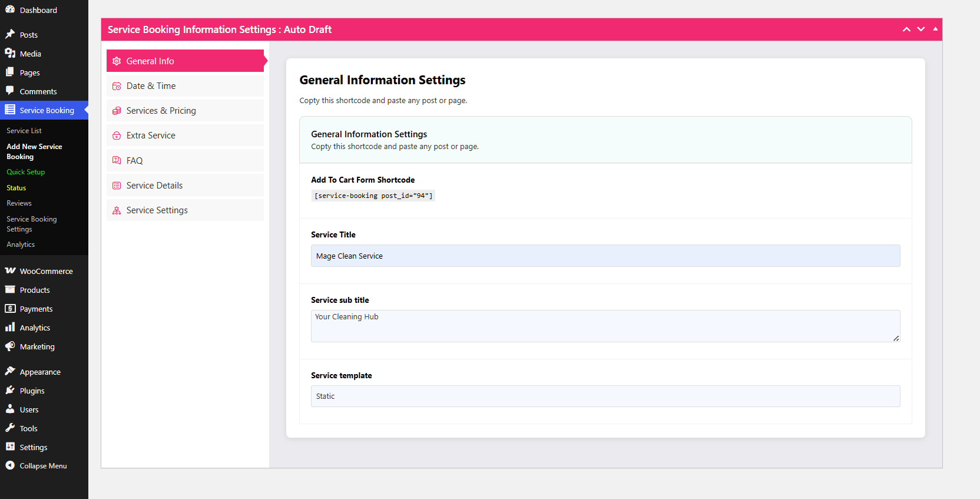This screenshot has height=499, width=980.
Task: Click the FAQ chat icon
Action: pos(117,160)
